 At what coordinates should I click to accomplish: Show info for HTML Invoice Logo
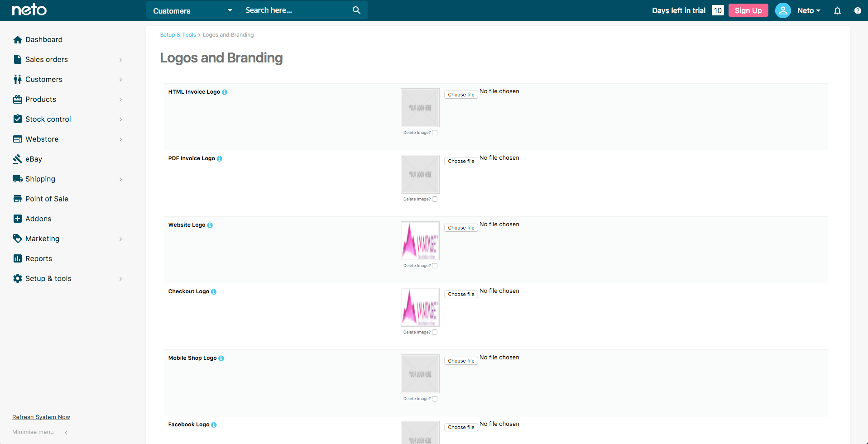point(225,92)
